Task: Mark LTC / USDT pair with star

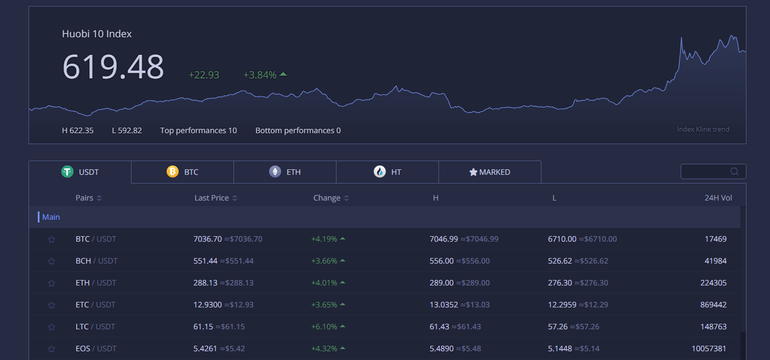Action: pyautogui.click(x=52, y=327)
